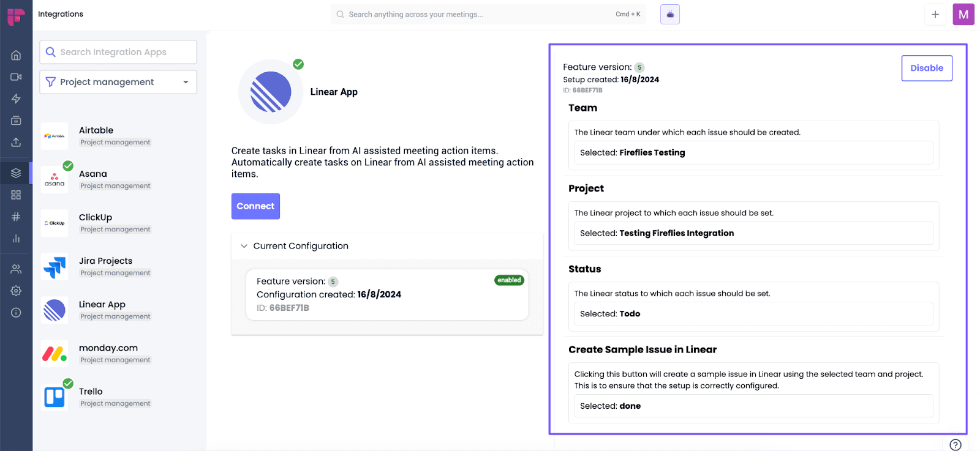This screenshot has width=980, height=451.
Task: Open the Topics hashtag icon
Action: (16, 217)
